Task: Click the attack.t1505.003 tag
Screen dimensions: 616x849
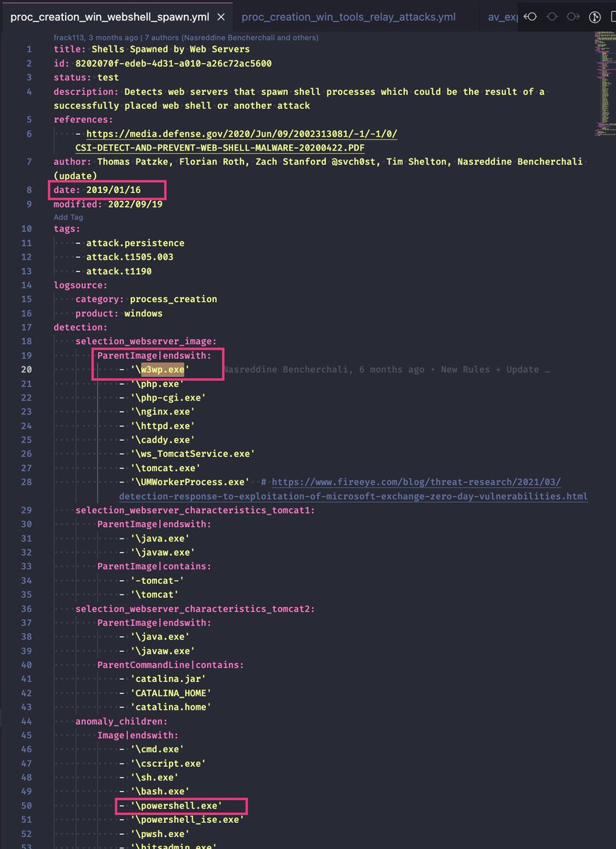Action: click(129, 257)
